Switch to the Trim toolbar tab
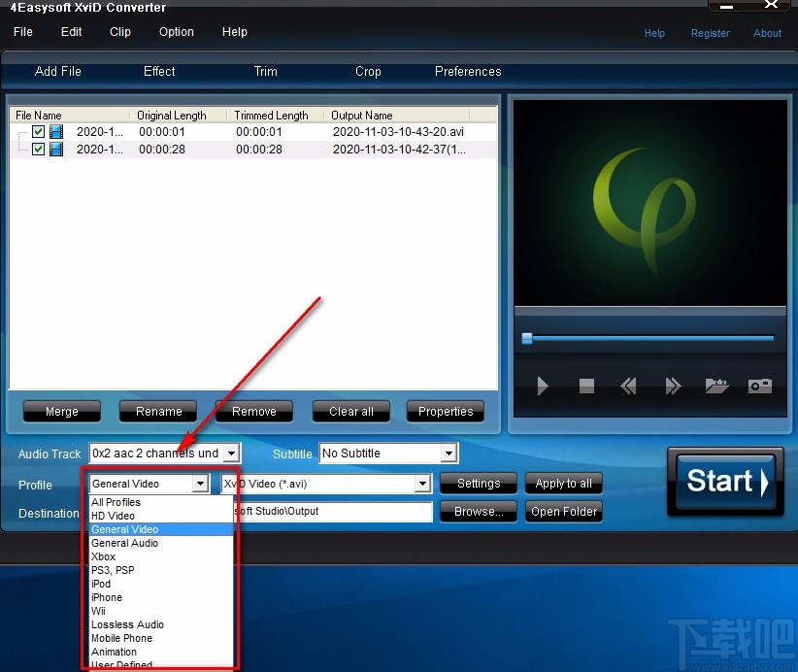Viewport: 798px width, 672px height. (x=265, y=71)
